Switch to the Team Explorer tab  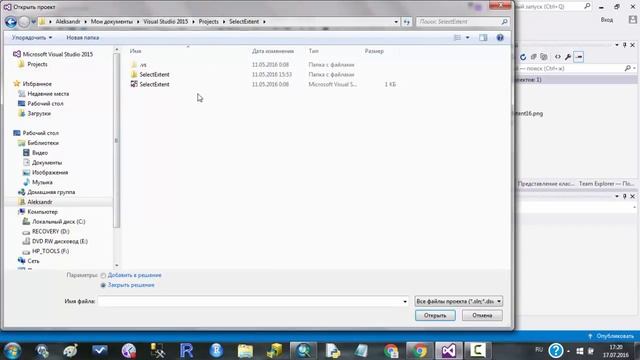606,184
